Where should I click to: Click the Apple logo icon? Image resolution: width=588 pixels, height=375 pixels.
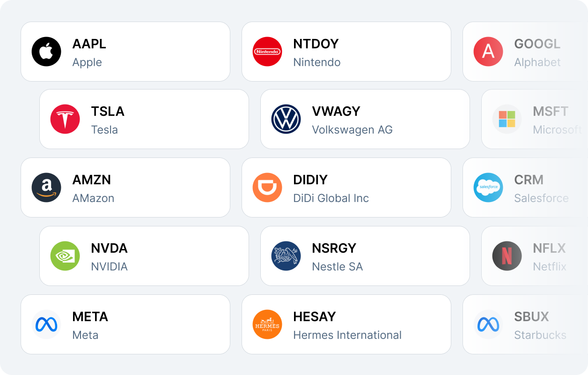pos(46,52)
